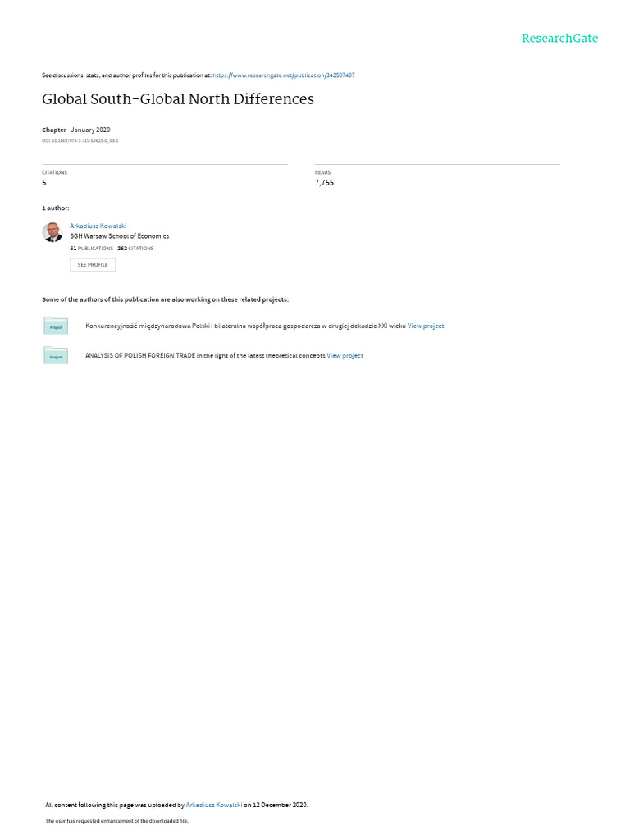Click the ResearchGate logo
The height and width of the screenshot is (840, 630).
click(x=559, y=38)
